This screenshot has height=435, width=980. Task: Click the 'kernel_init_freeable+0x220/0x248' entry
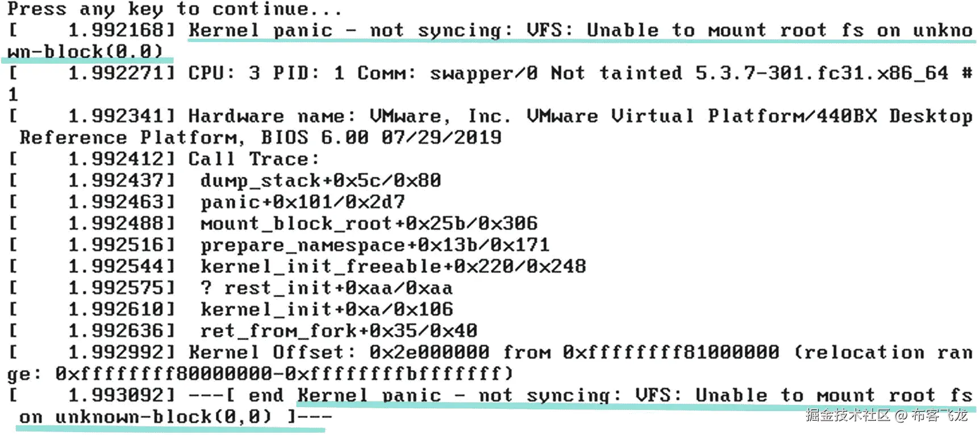pyautogui.click(x=393, y=266)
